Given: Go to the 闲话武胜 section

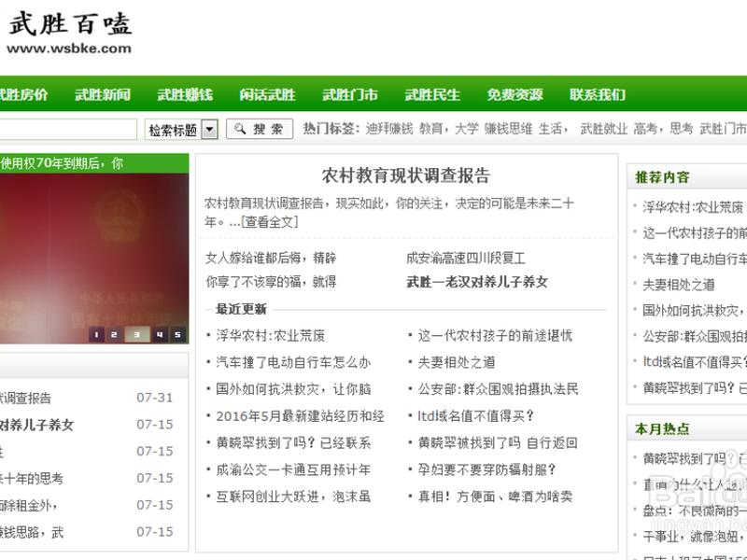Looking at the screenshot, I should point(267,95).
